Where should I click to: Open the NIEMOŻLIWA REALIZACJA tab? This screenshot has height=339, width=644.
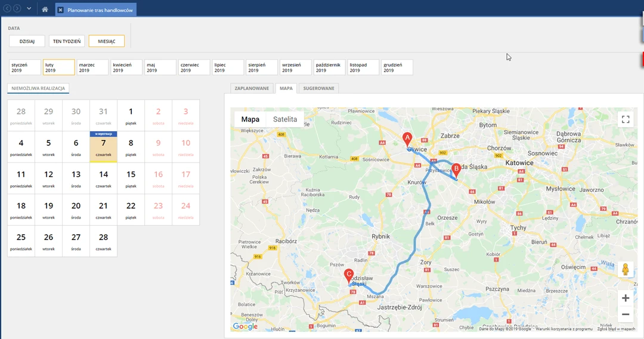coord(38,88)
